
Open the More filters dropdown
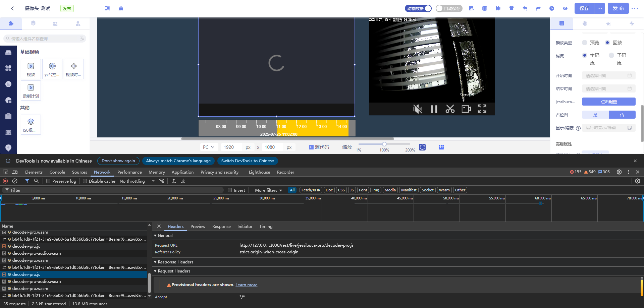(268, 190)
